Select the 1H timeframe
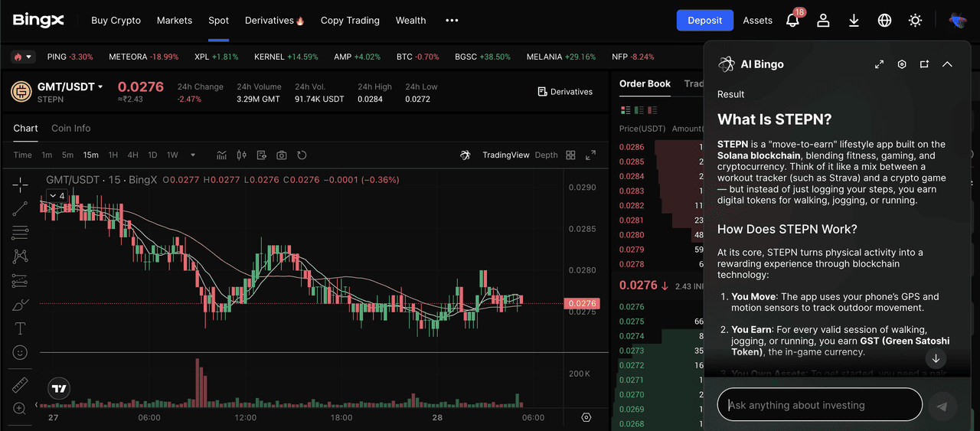This screenshot has height=431, width=980. pyautogui.click(x=113, y=155)
